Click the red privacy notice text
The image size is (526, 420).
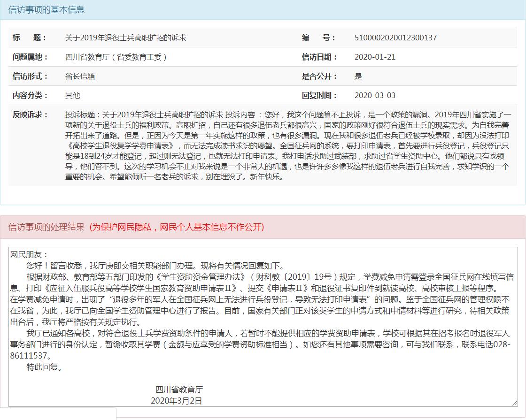coord(177,227)
